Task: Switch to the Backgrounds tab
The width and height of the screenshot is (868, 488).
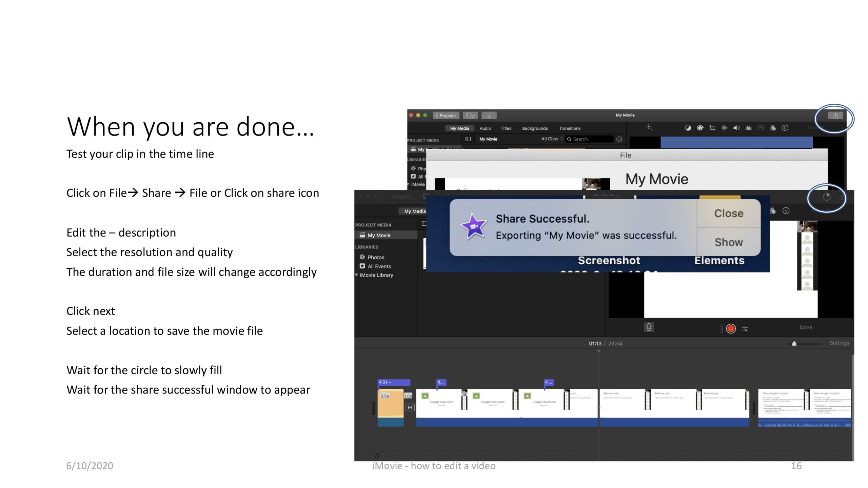Action: click(535, 128)
